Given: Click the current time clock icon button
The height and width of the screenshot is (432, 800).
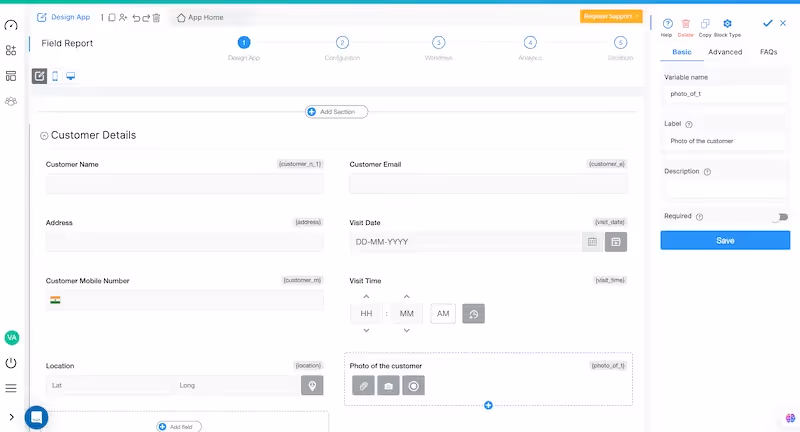Looking at the screenshot, I should (x=473, y=314).
